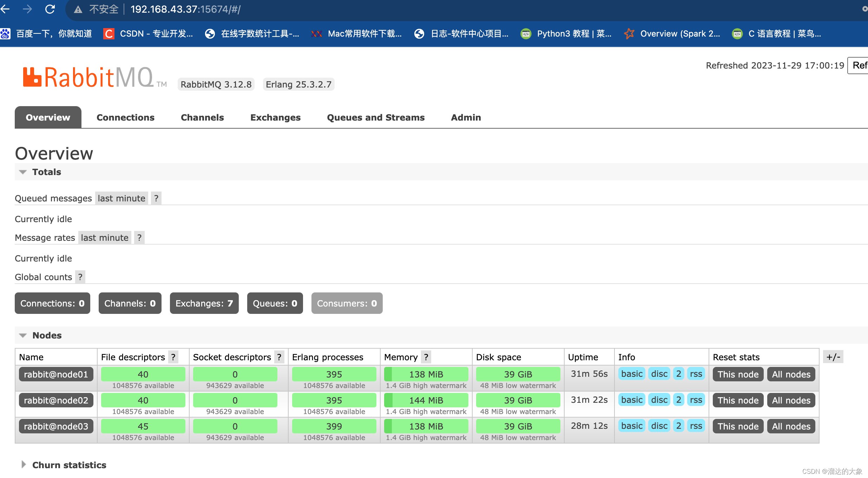Reset stats for This node on node02
Image resolution: width=868 pixels, height=478 pixels.
coord(738,400)
